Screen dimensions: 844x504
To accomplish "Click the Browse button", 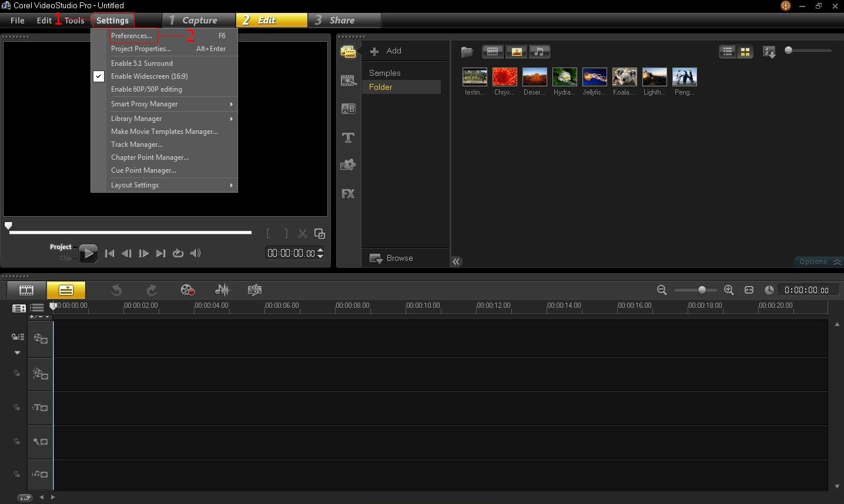I will [391, 258].
